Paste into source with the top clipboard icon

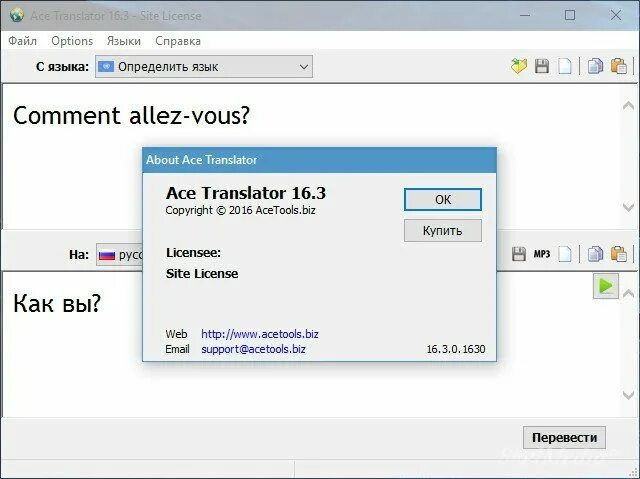tap(619, 66)
